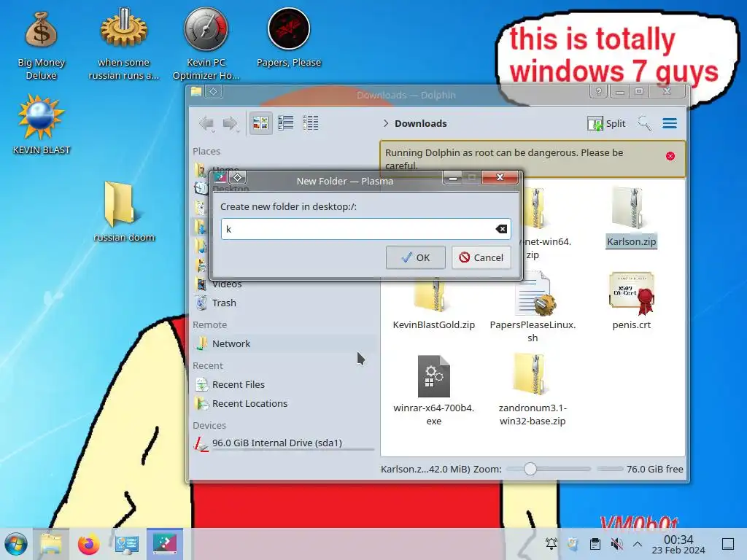Switch Dolphin to details view mode
This screenshot has width=747, height=560.
pyautogui.click(x=310, y=123)
